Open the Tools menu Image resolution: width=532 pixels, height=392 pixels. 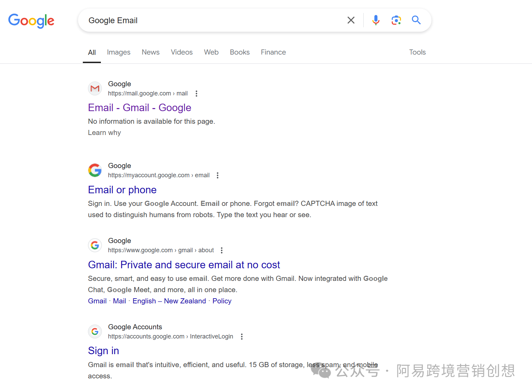coord(417,52)
